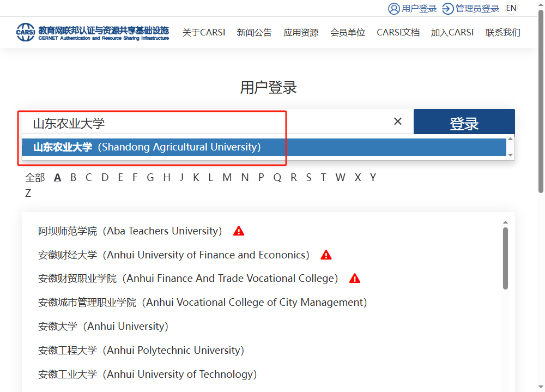Screen dimensions: 545x392
Task: Open Anhui Polytechnic University entry
Action: pos(141,351)
